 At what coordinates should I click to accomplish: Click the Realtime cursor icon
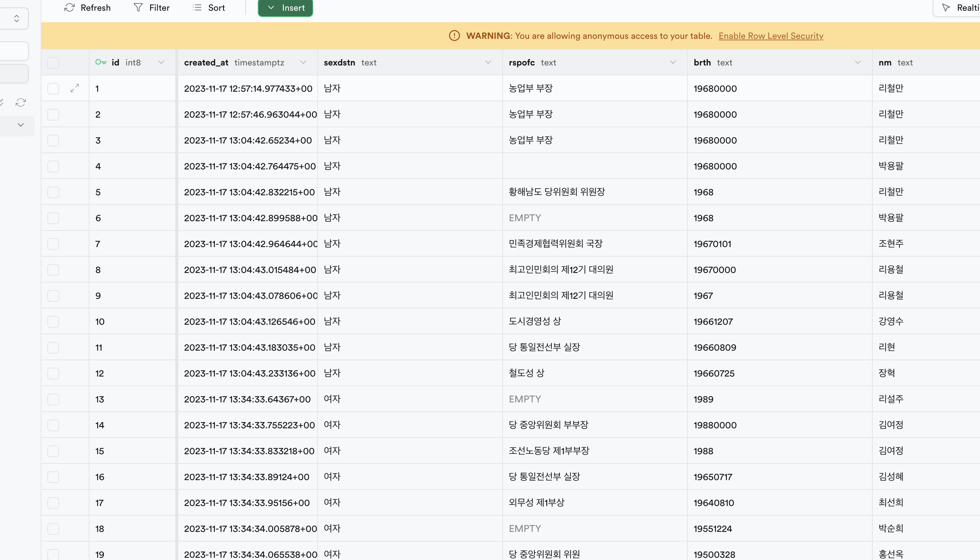(946, 8)
